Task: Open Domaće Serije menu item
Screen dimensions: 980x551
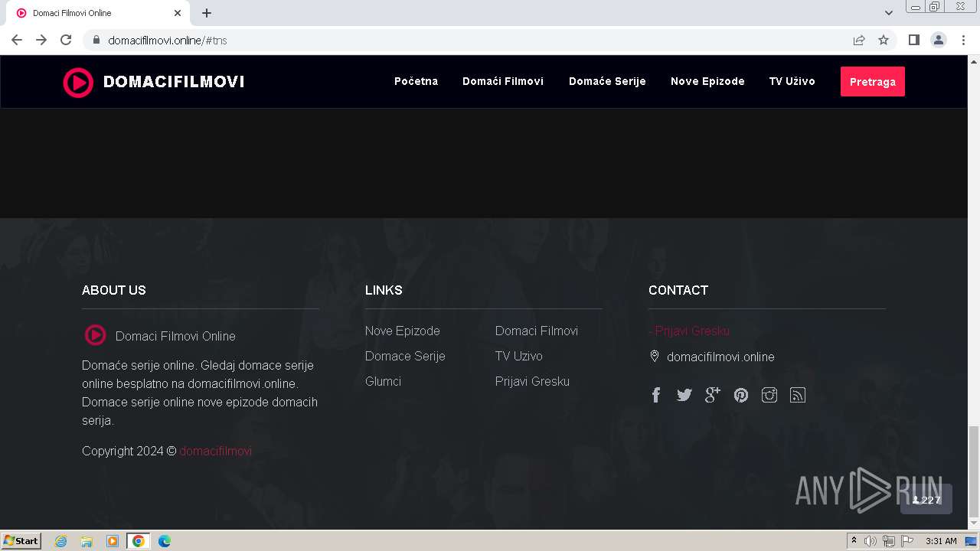Action: point(607,81)
